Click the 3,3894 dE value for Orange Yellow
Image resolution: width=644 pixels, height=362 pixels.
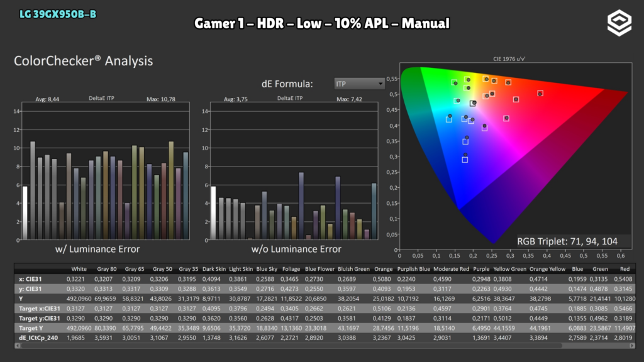540,337
